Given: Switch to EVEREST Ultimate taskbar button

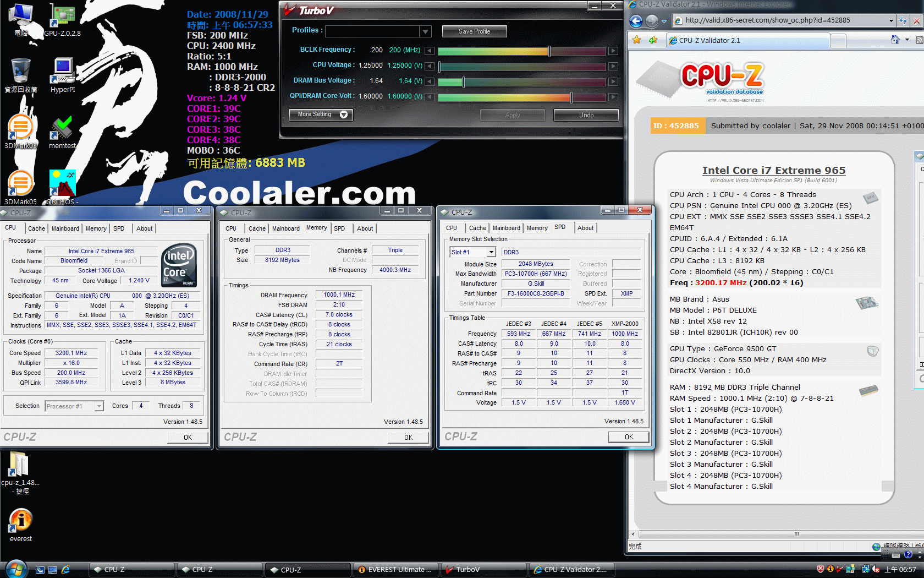Looking at the screenshot, I should click(x=395, y=570).
